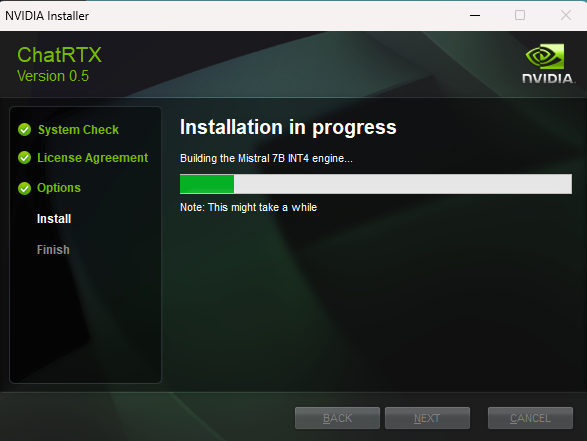Select the Finish step

click(x=53, y=250)
